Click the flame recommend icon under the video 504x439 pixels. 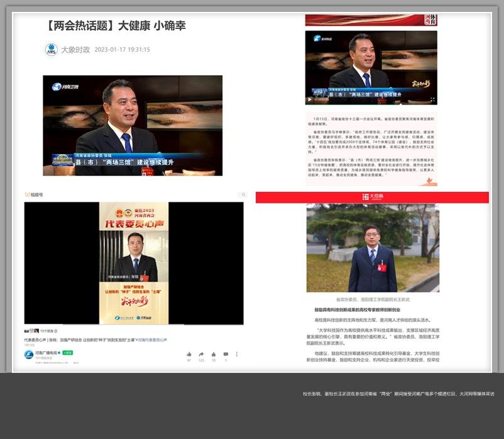(x=214, y=354)
